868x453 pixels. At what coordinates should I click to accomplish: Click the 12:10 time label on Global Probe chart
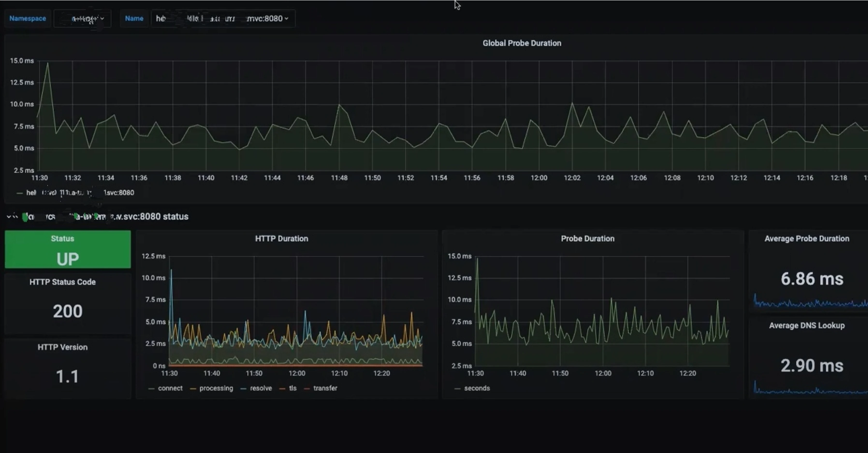coord(705,178)
